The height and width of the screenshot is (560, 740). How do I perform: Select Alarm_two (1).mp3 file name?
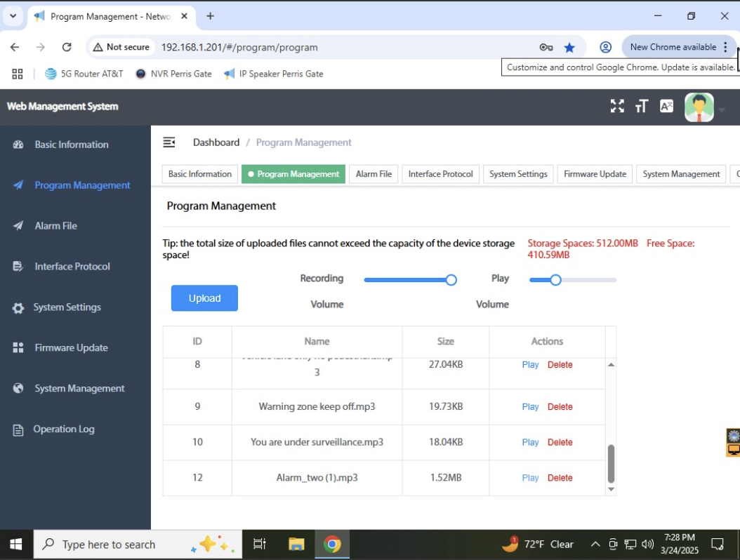click(x=317, y=478)
